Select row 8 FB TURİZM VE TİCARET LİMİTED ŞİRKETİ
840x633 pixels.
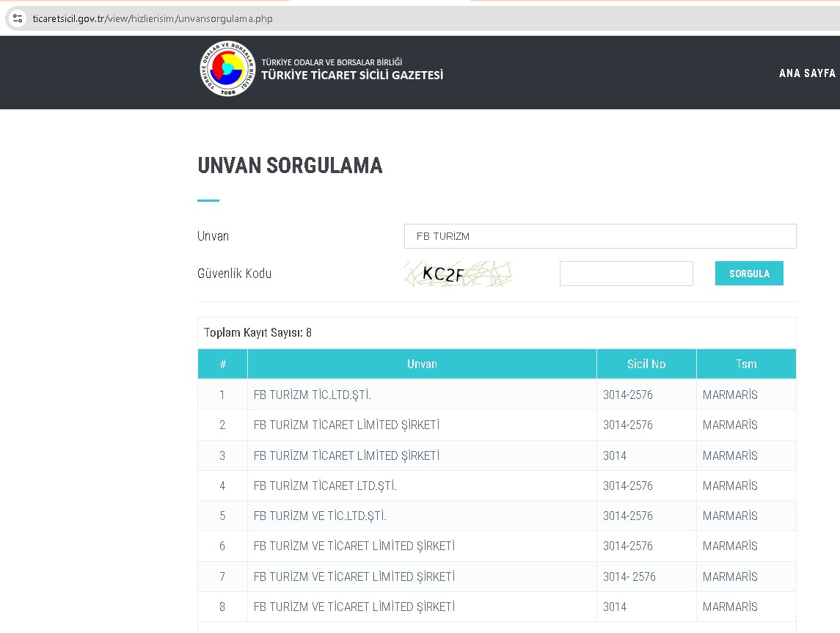coord(354,607)
